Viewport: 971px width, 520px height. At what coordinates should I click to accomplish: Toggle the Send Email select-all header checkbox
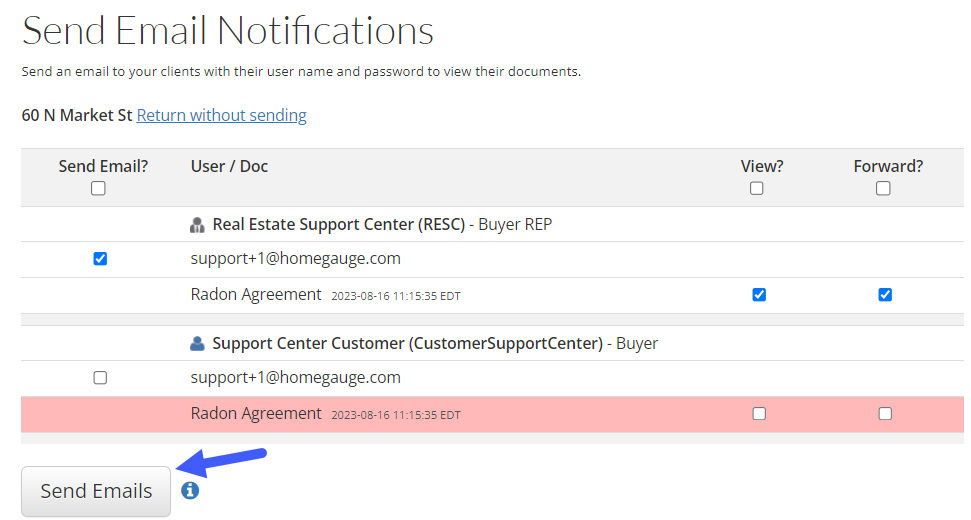[98, 188]
